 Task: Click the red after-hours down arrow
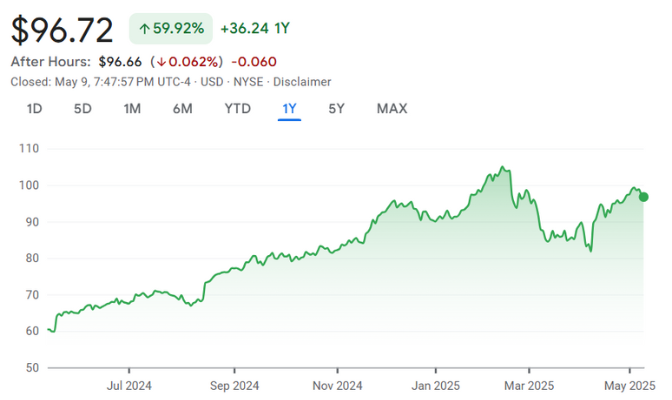[161, 62]
